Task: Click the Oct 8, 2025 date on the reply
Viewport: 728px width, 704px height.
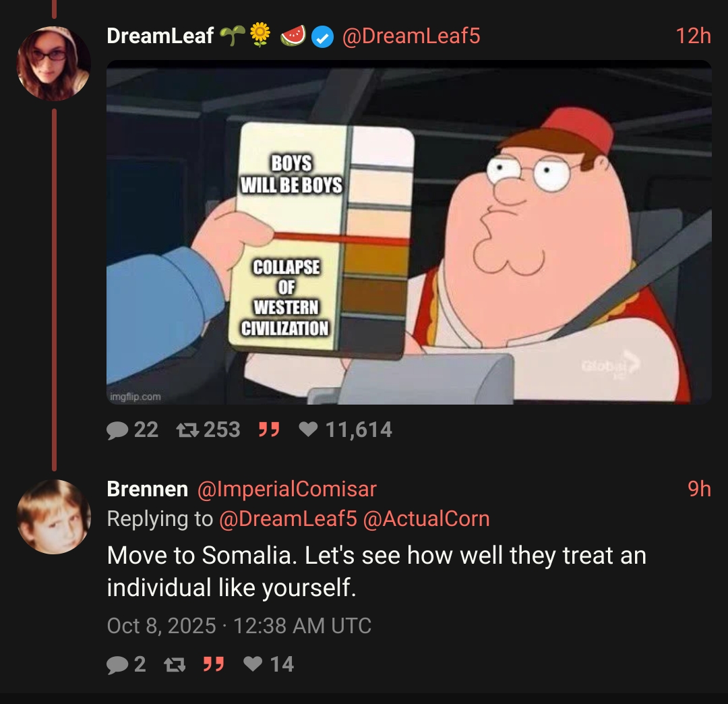Action: pyautogui.click(x=162, y=626)
